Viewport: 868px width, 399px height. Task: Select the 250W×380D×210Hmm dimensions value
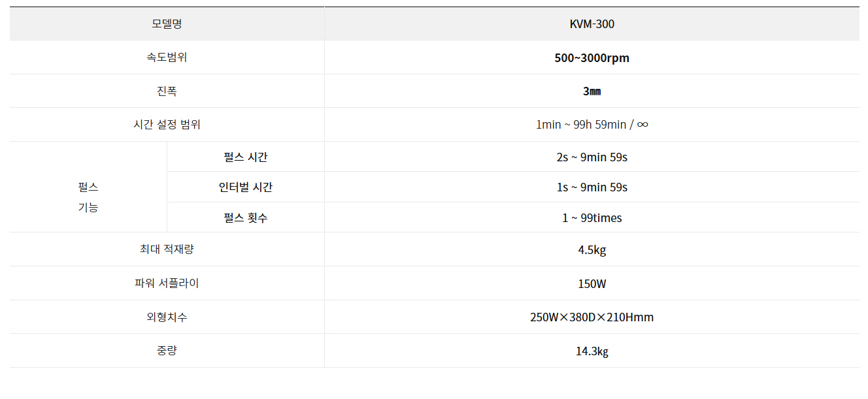pyautogui.click(x=592, y=317)
